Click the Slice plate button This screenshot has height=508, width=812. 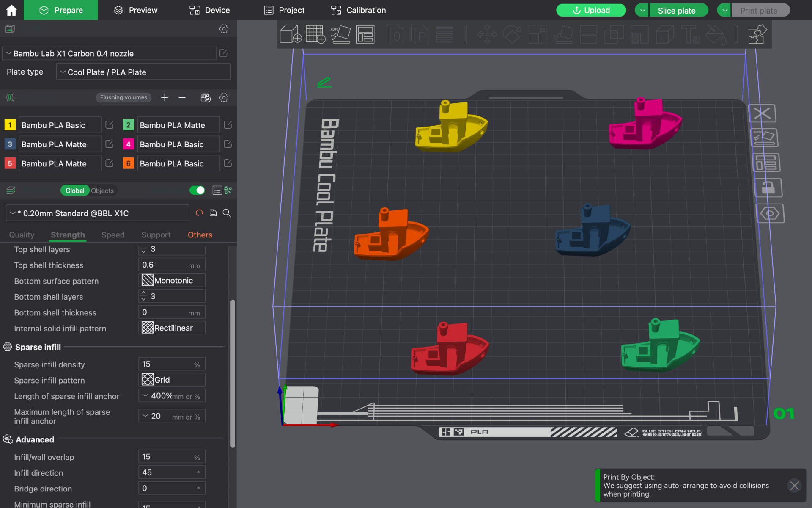point(677,11)
